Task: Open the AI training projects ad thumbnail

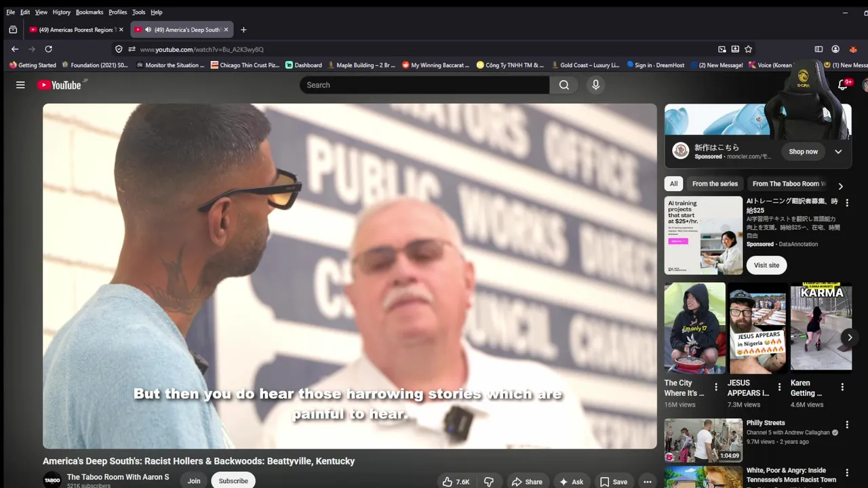Action: [703, 235]
